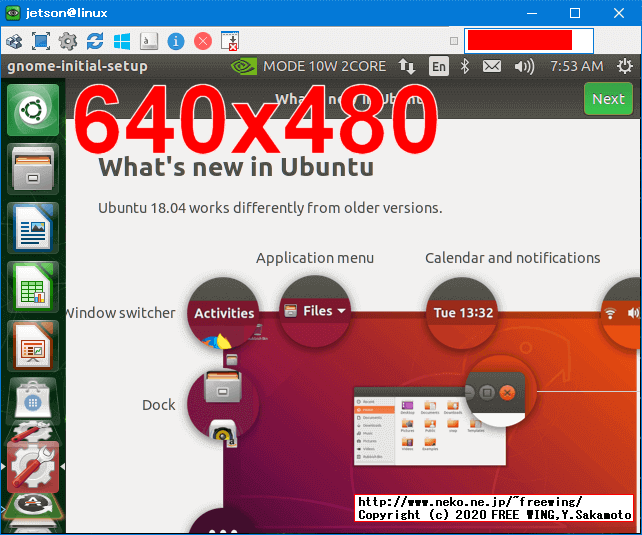
Task: Open System Settings wrench-gear launcher icon
Action: [33, 467]
